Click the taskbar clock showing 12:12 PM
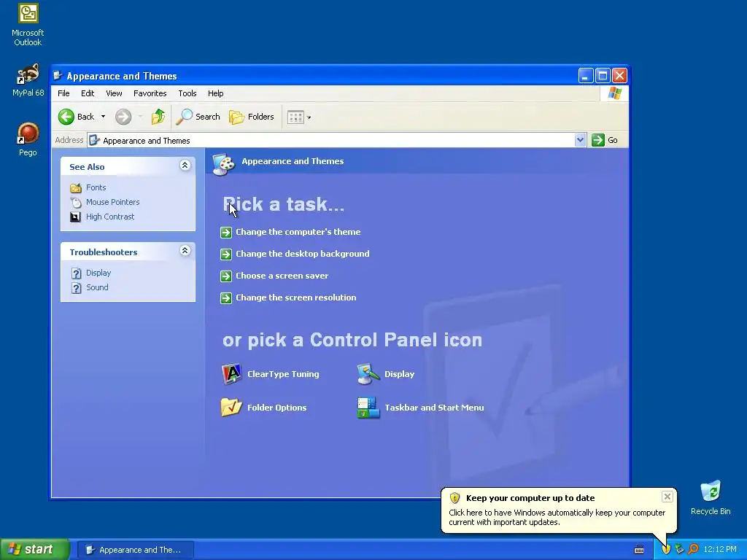This screenshot has width=747, height=560. [720, 550]
